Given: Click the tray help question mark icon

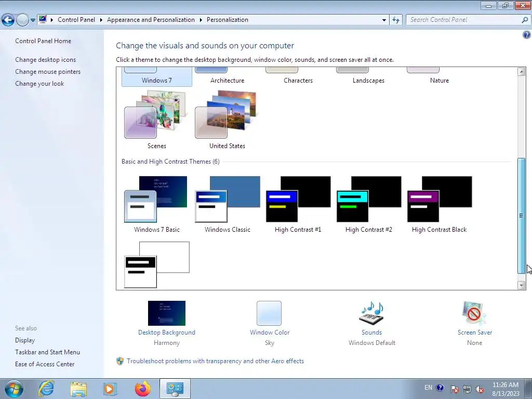Looking at the screenshot, I should (440, 388).
